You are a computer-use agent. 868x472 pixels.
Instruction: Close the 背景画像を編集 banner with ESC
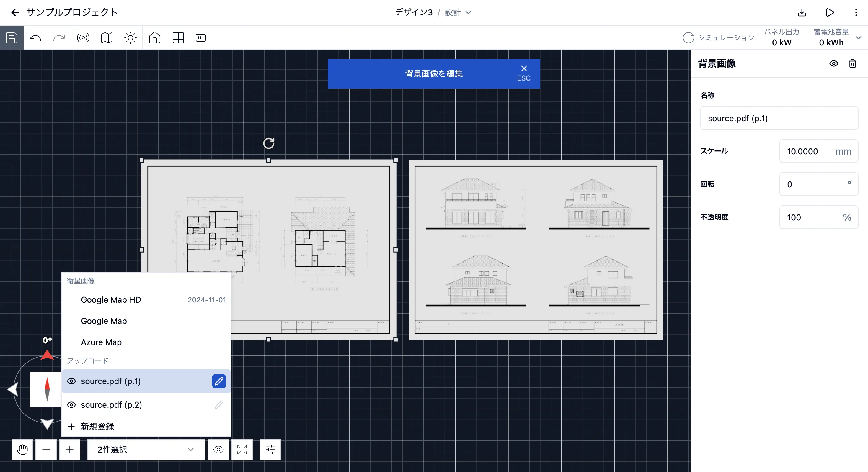[x=524, y=73]
